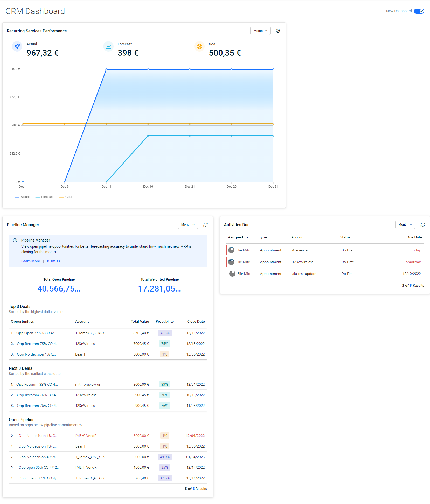Turn off the New Dashboard toggle
The image size is (430, 504).
coord(419,11)
